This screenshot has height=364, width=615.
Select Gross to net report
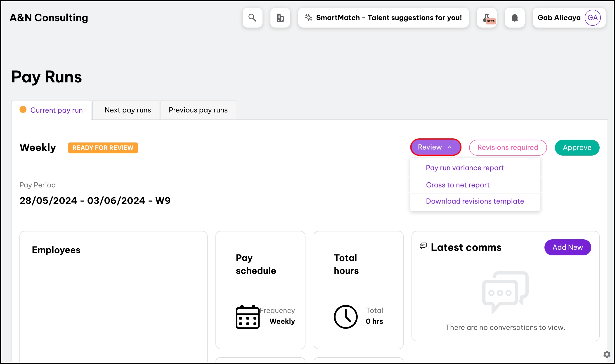[458, 185]
